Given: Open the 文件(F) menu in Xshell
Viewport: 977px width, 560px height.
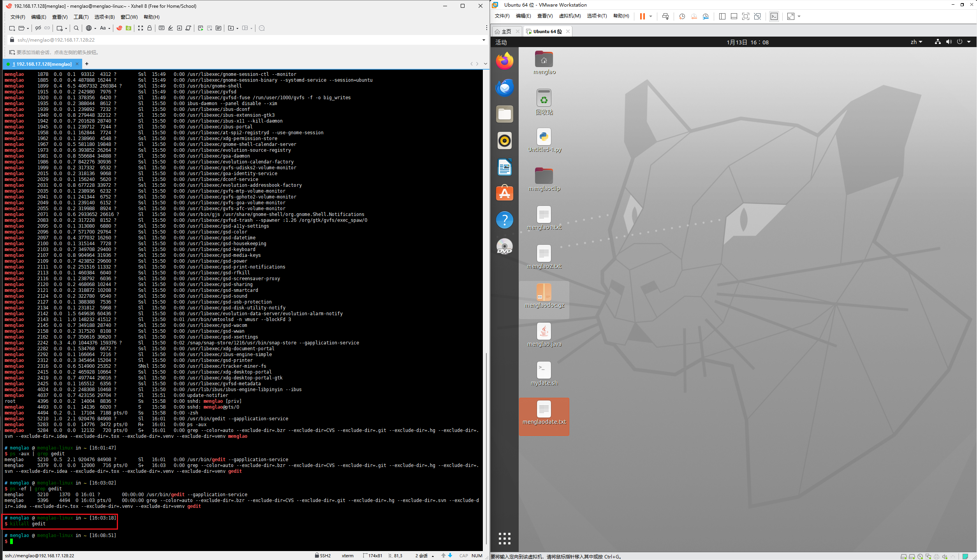Looking at the screenshot, I should pos(18,17).
